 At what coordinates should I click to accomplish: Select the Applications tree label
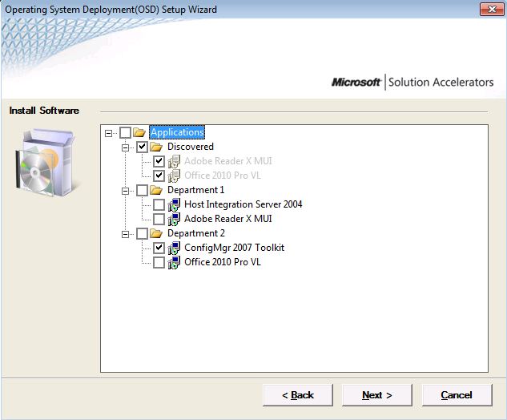point(177,132)
